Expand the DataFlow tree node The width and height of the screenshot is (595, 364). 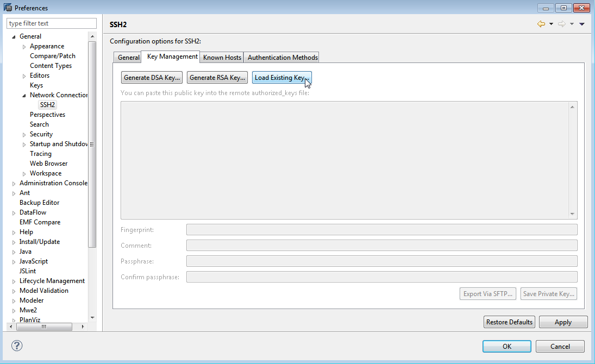(x=14, y=213)
